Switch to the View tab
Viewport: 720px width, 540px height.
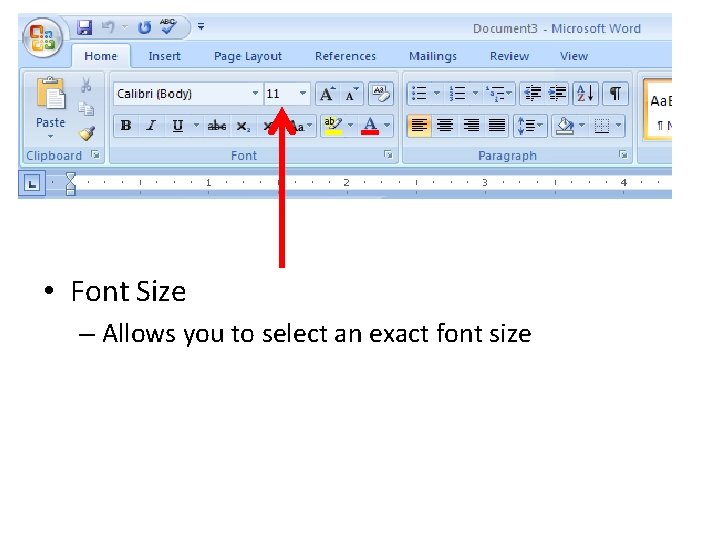point(574,56)
